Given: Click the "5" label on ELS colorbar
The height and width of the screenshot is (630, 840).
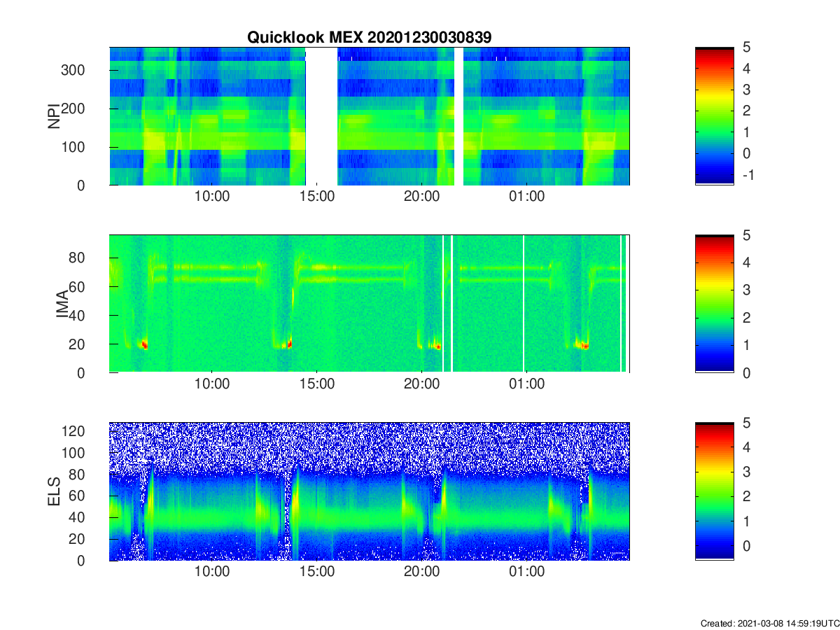Looking at the screenshot, I should (746, 423).
